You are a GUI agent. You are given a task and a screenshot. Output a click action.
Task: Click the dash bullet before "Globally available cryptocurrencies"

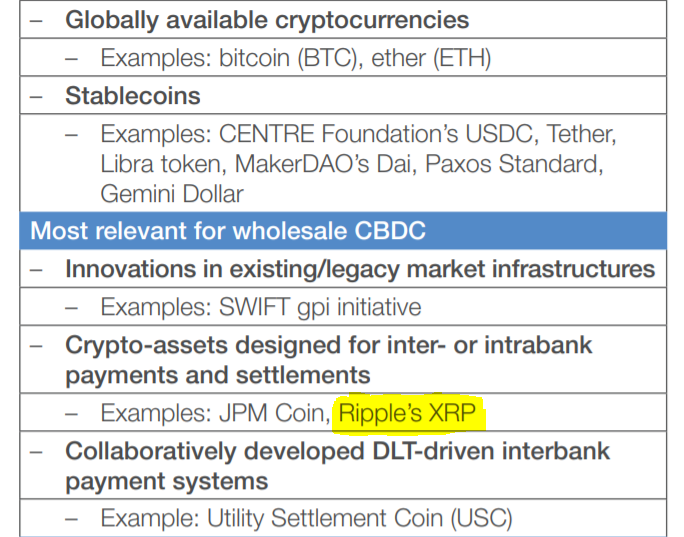(x=36, y=19)
